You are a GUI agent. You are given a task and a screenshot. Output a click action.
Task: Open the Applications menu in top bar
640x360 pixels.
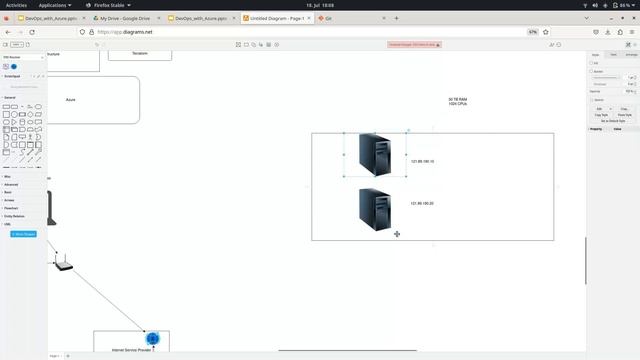(55, 5)
